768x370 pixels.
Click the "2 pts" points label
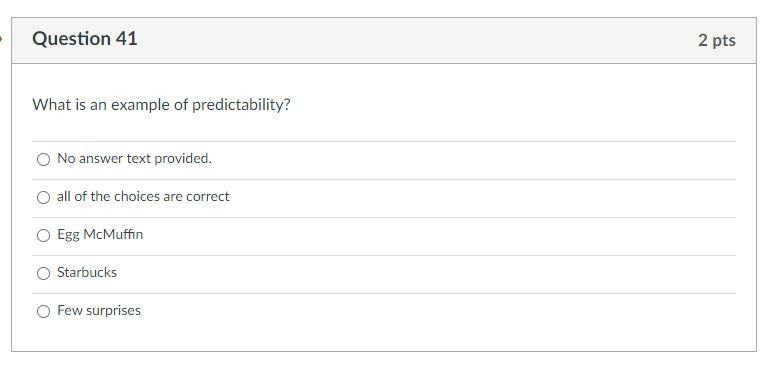[717, 40]
